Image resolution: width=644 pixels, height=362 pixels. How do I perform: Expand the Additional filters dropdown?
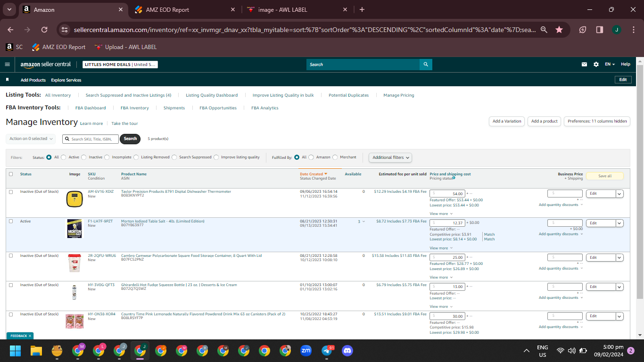(390, 157)
